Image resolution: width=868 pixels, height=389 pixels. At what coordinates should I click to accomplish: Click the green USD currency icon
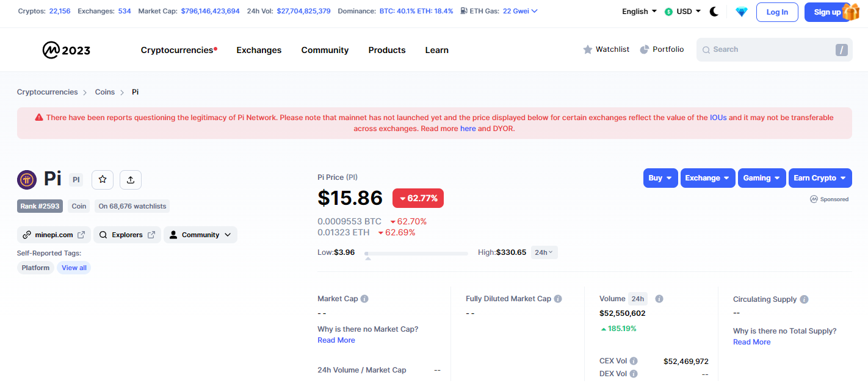click(x=668, y=12)
